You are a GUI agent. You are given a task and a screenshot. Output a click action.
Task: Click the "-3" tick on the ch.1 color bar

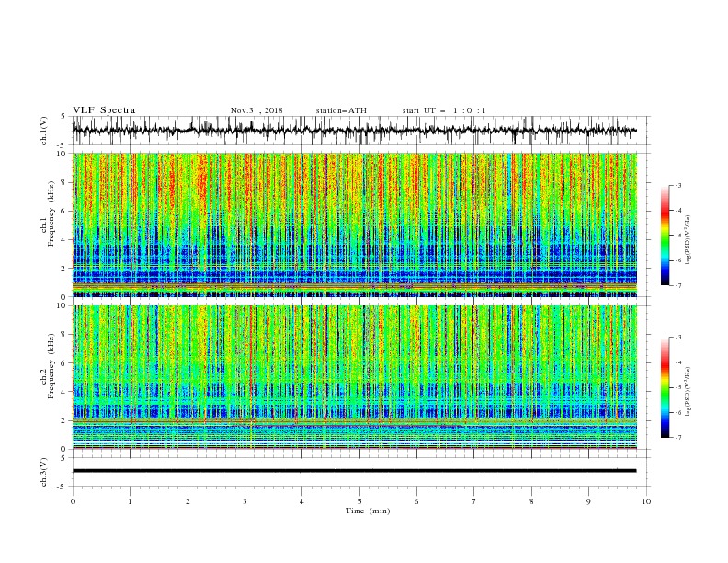tap(678, 185)
